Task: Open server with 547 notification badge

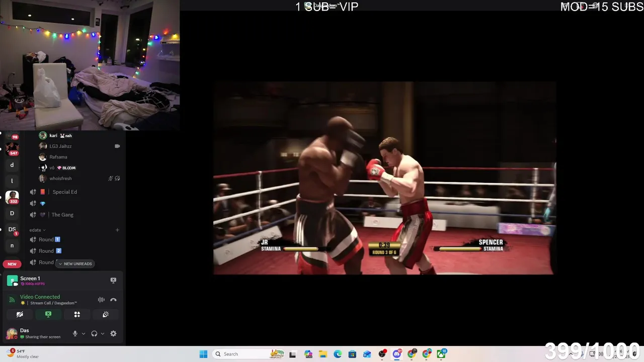Action: click(12, 148)
